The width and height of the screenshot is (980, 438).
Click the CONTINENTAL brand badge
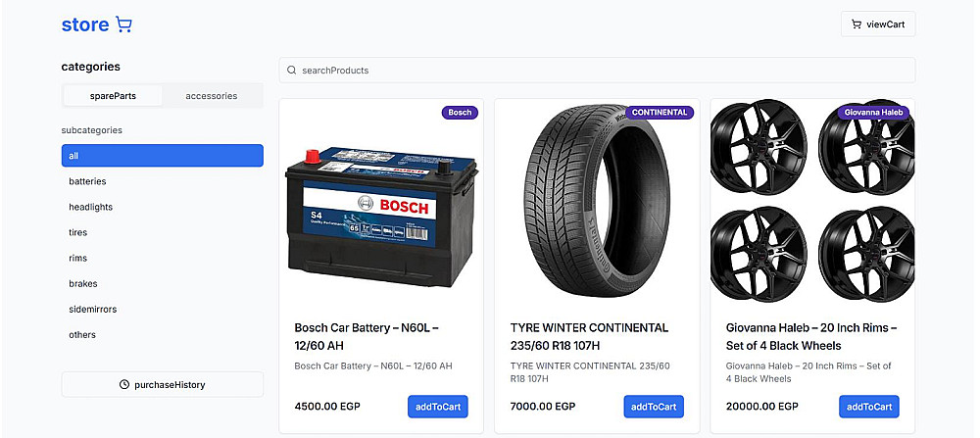coord(660,113)
